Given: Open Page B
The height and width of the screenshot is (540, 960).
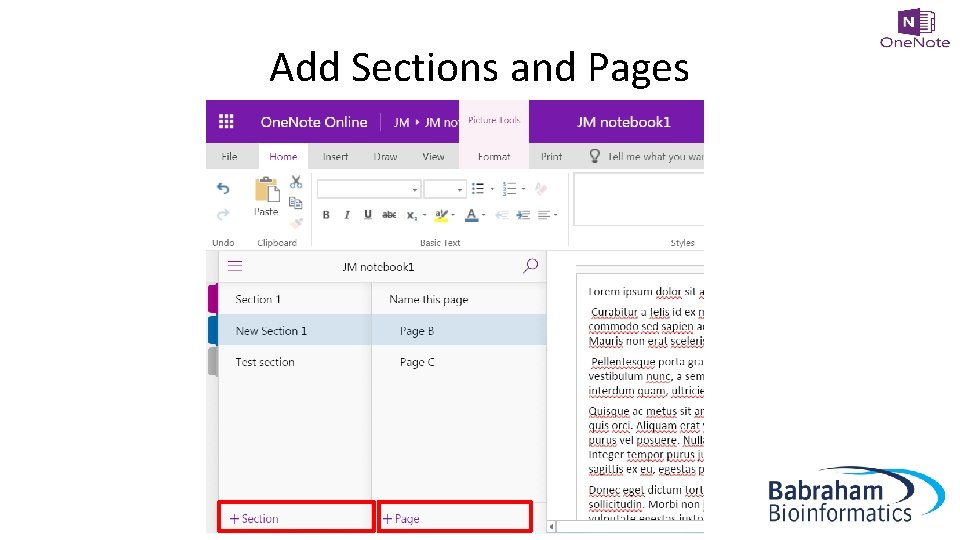Looking at the screenshot, I should pos(459,331).
